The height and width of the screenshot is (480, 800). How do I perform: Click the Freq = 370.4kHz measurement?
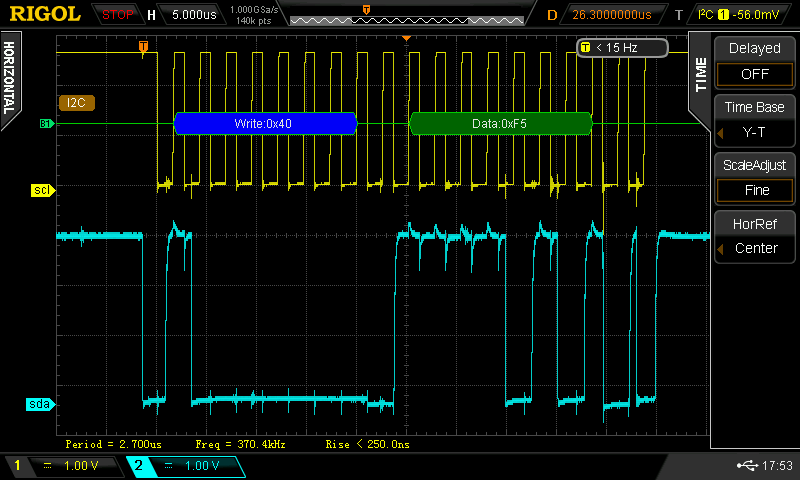[x=240, y=444]
